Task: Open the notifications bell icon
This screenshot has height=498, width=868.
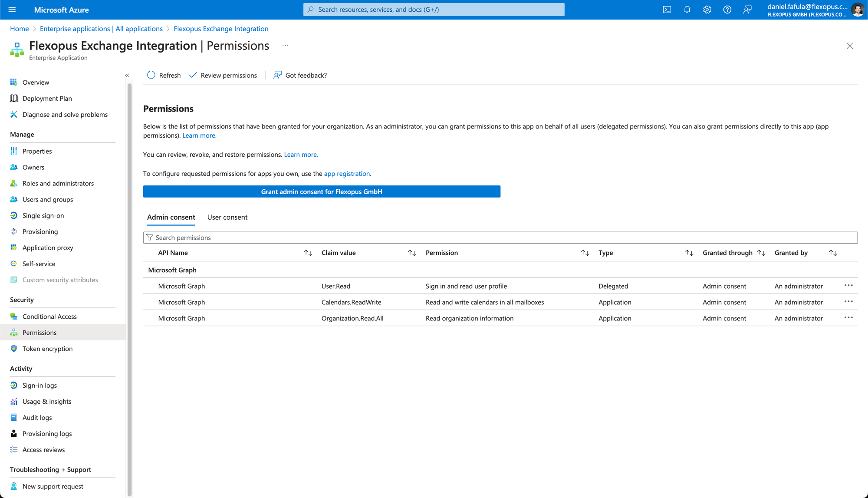Action: [687, 10]
